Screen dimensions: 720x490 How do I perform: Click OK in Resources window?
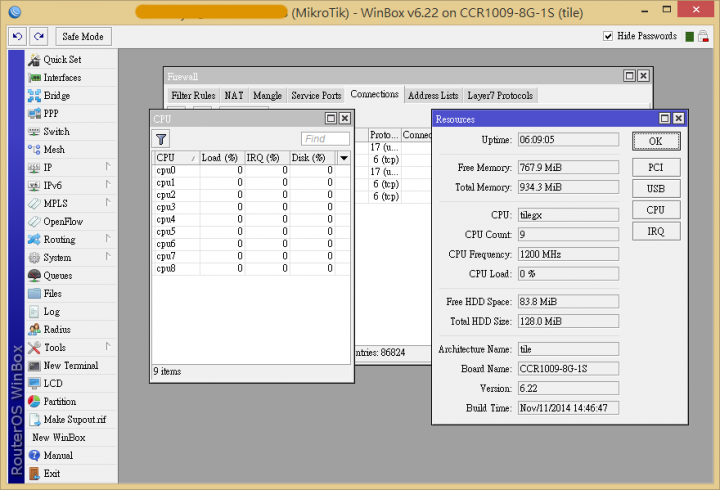[656, 141]
